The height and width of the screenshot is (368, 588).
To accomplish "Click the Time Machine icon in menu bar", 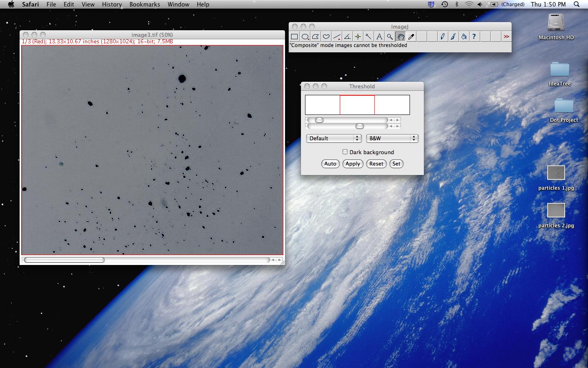I will (x=445, y=4).
